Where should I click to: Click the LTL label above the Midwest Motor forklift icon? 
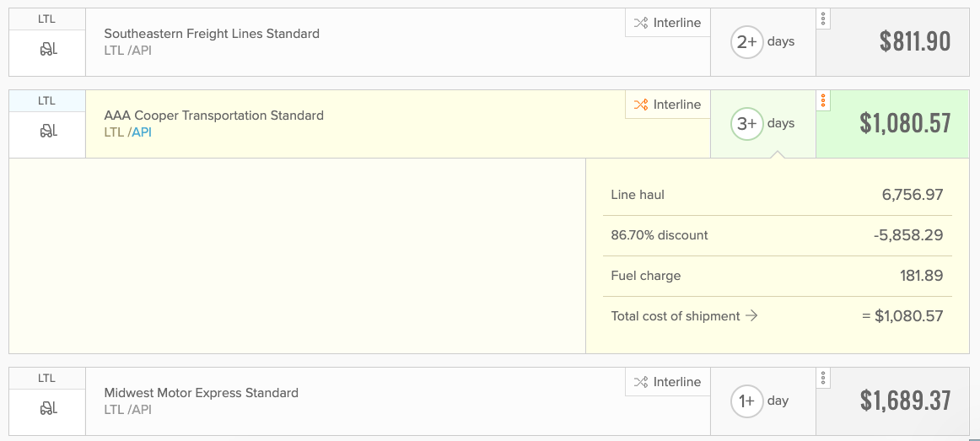click(x=47, y=379)
